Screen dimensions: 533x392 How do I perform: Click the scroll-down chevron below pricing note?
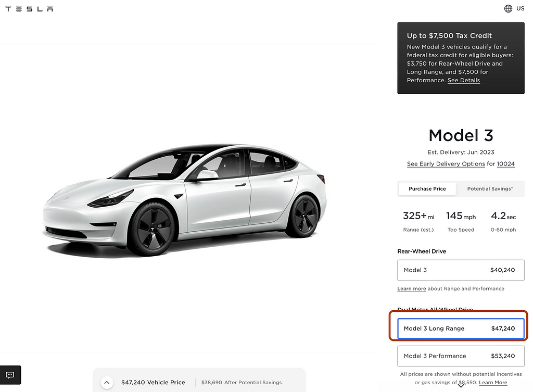click(x=461, y=386)
